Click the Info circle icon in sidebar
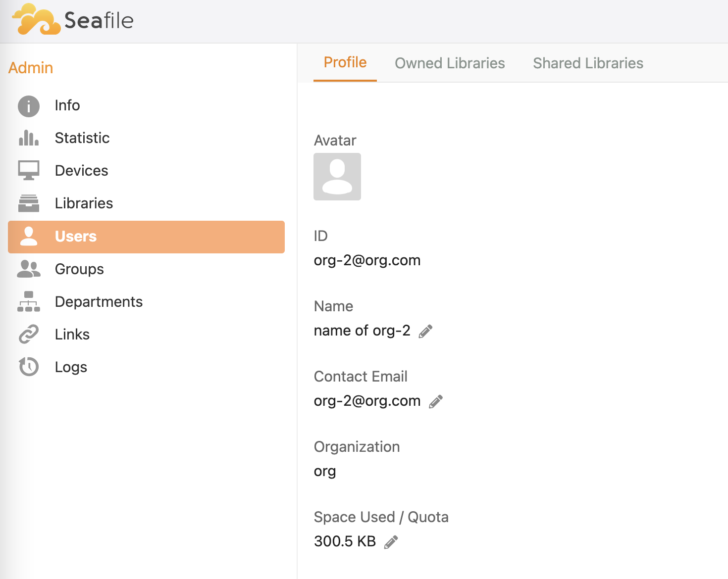 click(29, 106)
